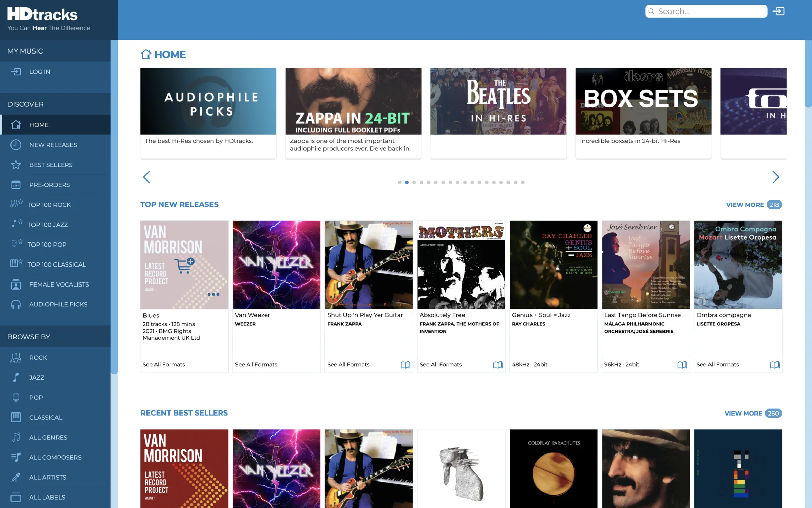Click Lisette Oropesa artist name
The width and height of the screenshot is (812, 508).
pyautogui.click(x=718, y=324)
